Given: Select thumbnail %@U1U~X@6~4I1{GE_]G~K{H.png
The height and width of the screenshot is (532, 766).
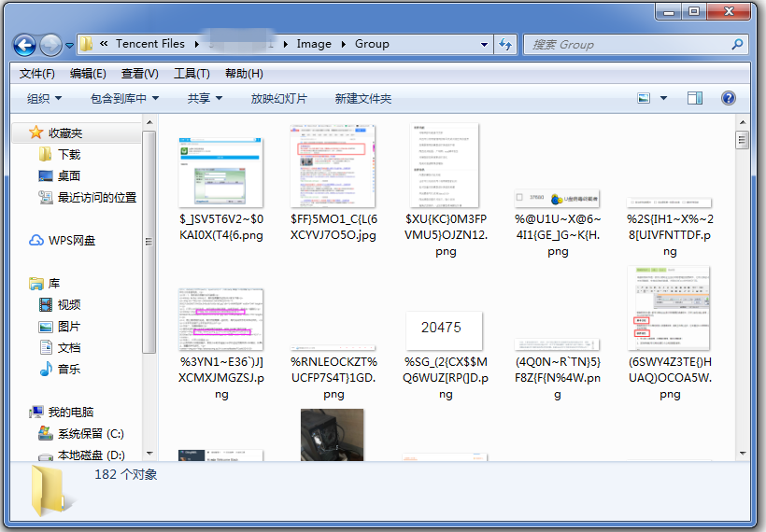Looking at the screenshot, I should 557,198.
